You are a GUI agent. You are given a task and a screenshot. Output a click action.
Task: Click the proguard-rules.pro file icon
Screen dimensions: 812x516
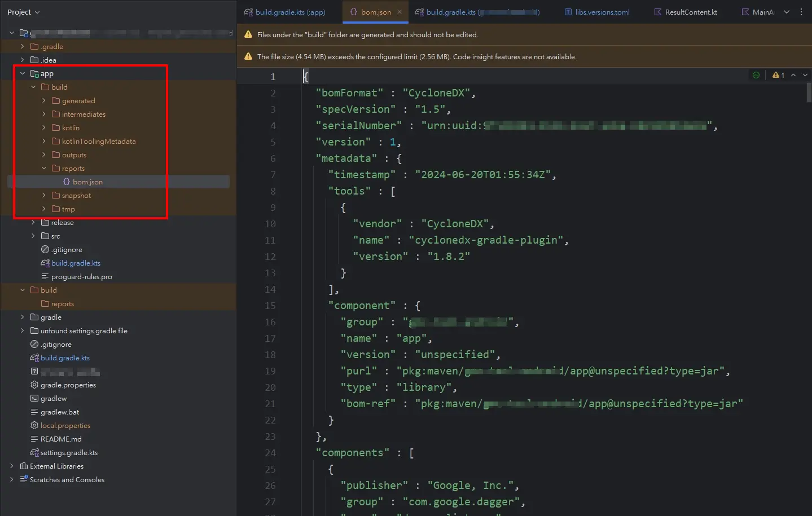tap(45, 276)
